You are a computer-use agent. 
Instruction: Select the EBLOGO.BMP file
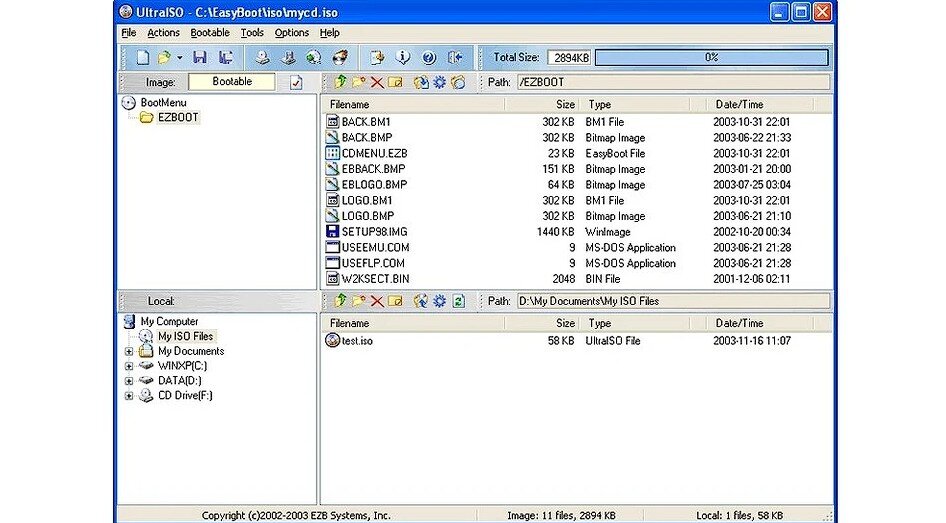coord(374,185)
